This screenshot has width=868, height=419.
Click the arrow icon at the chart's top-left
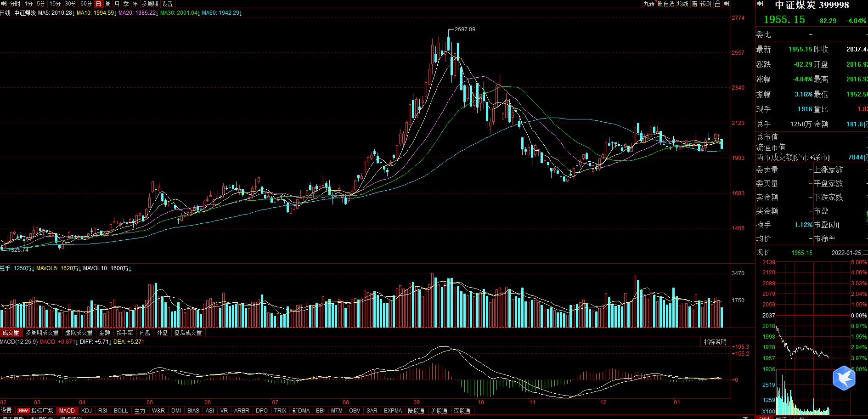4,4
